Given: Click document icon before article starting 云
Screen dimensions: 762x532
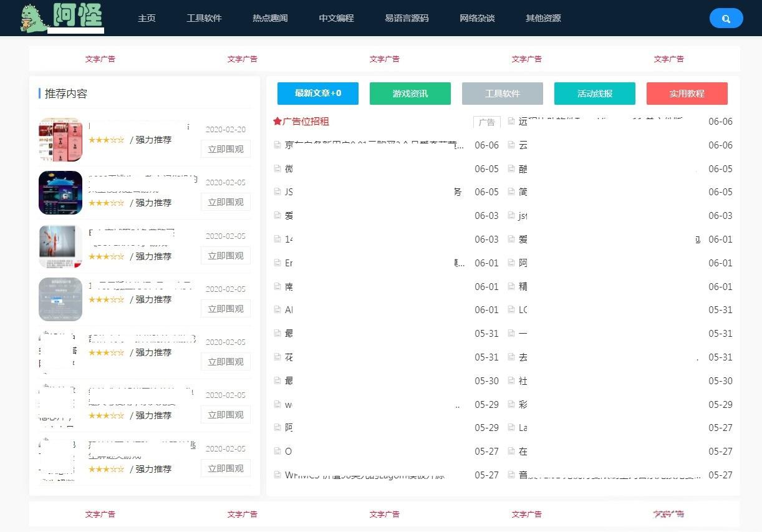Looking at the screenshot, I should point(511,145).
